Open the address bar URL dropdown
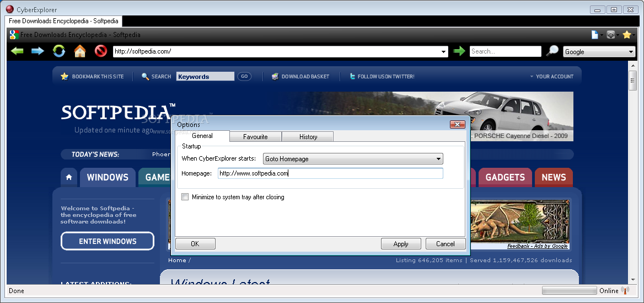Viewport: 644px width, 303px height. click(x=443, y=52)
